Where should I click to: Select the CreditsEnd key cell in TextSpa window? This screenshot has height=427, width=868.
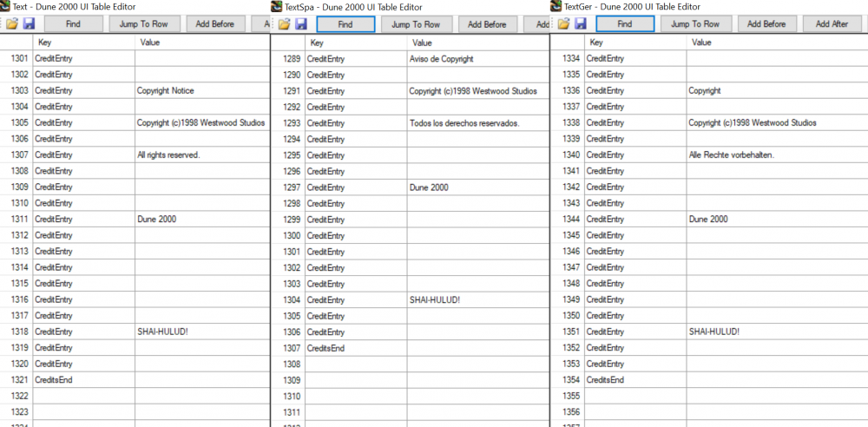pos(356,348)
